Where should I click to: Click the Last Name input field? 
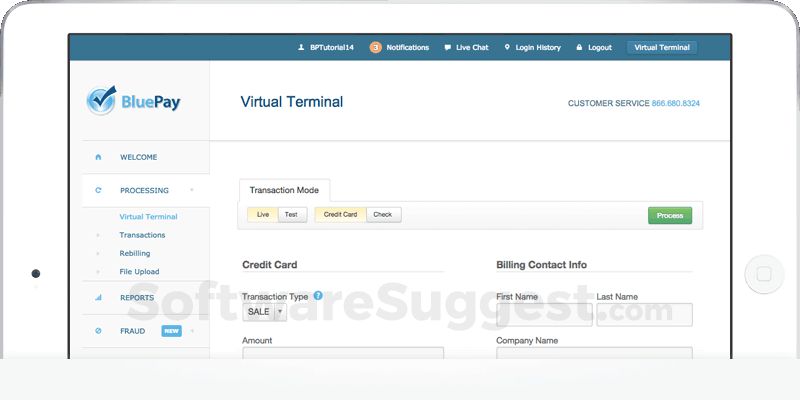point(644,315)
